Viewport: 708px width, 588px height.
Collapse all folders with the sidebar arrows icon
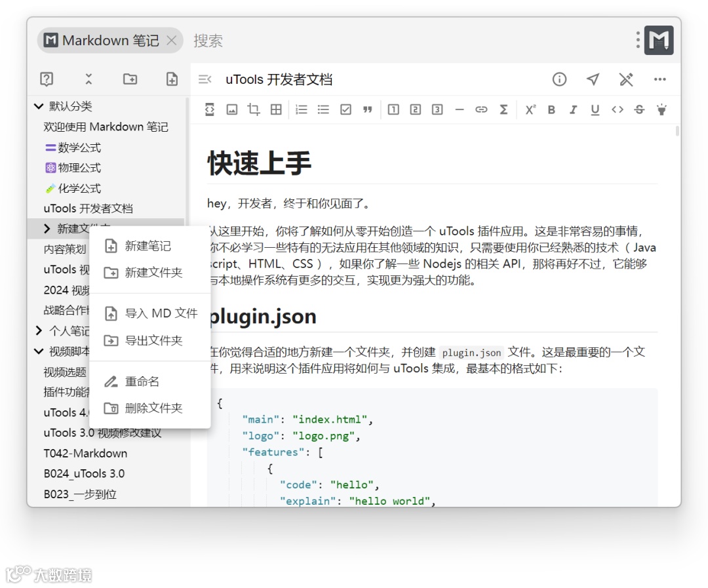click(88, 79)
